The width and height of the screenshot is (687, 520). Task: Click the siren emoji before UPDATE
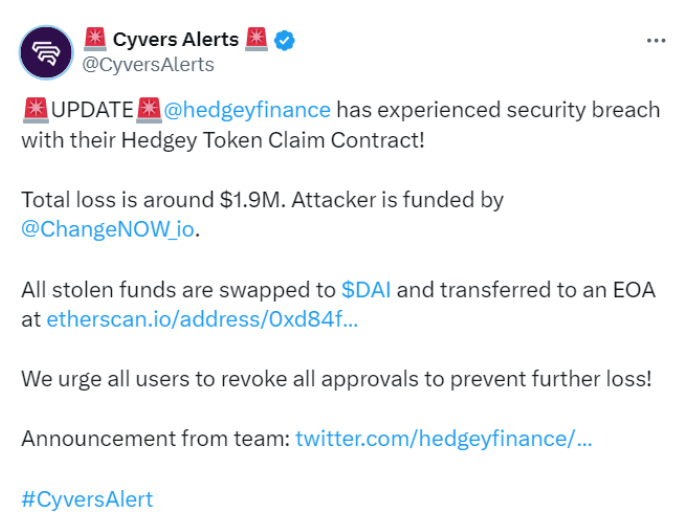35,110
